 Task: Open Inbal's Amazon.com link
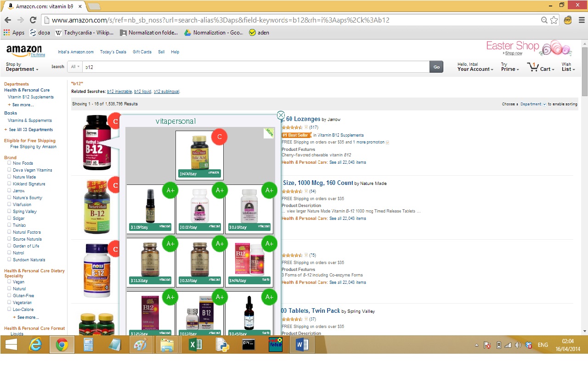pos(76,52)
